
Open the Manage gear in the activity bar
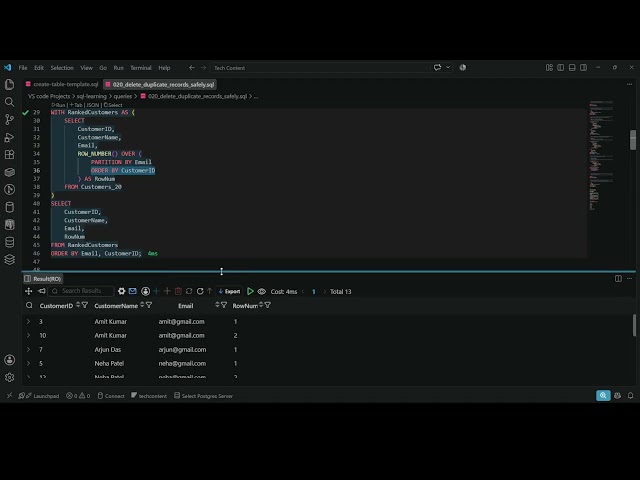(x=9, y=378)
